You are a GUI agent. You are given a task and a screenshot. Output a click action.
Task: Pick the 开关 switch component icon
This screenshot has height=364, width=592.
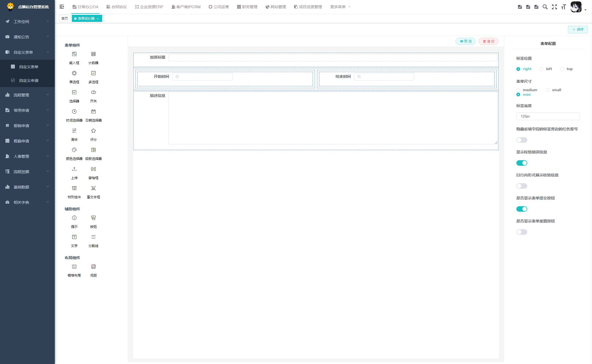93,93
